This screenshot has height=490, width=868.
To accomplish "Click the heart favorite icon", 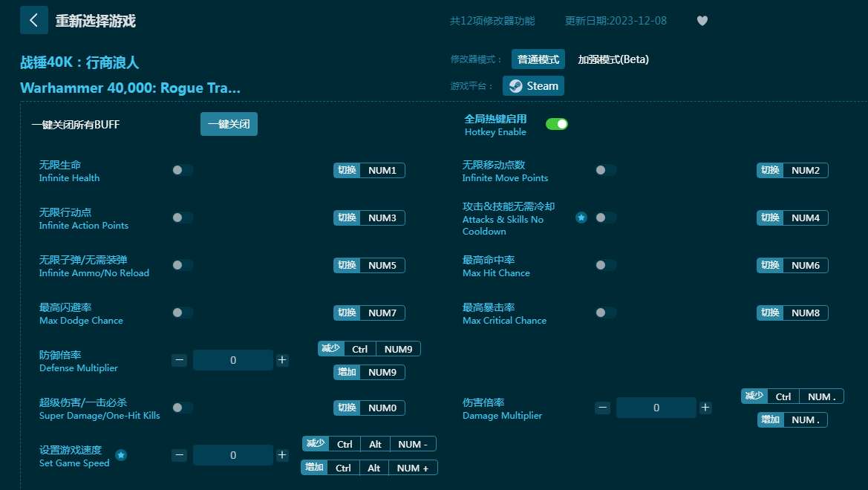I will [702, 21].
